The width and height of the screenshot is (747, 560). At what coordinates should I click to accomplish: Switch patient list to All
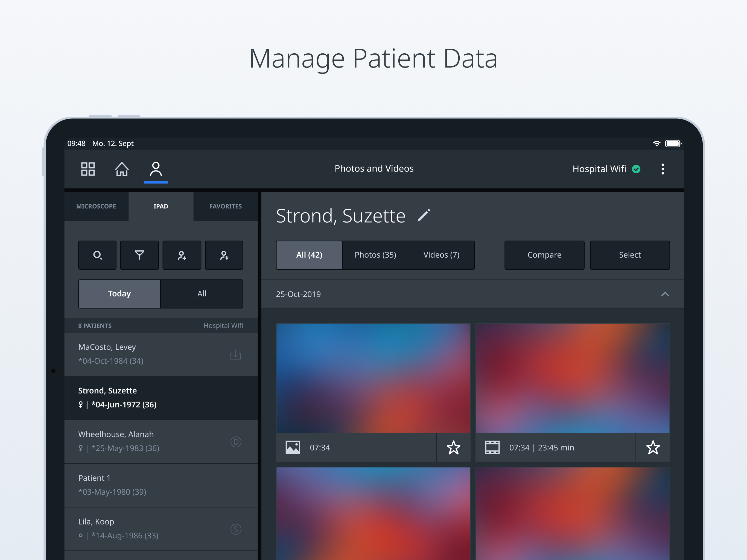click(202, 294)
